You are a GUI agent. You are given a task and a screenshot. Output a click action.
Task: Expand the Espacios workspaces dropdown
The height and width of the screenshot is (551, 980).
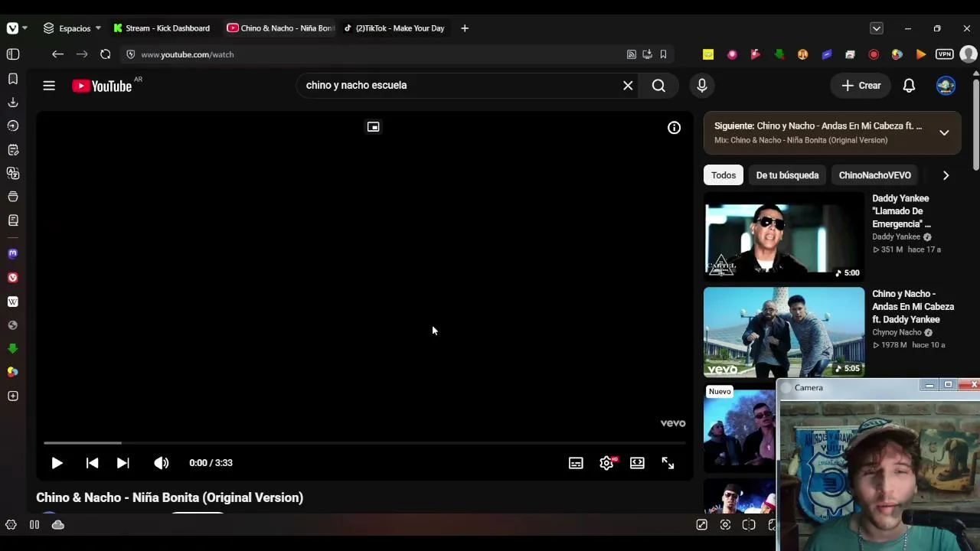click(x=72, y=28)
